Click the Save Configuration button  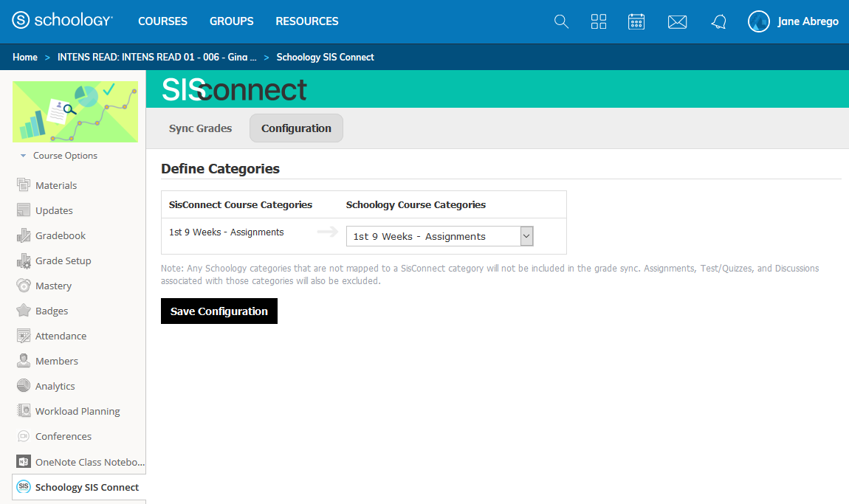point(219,311)
